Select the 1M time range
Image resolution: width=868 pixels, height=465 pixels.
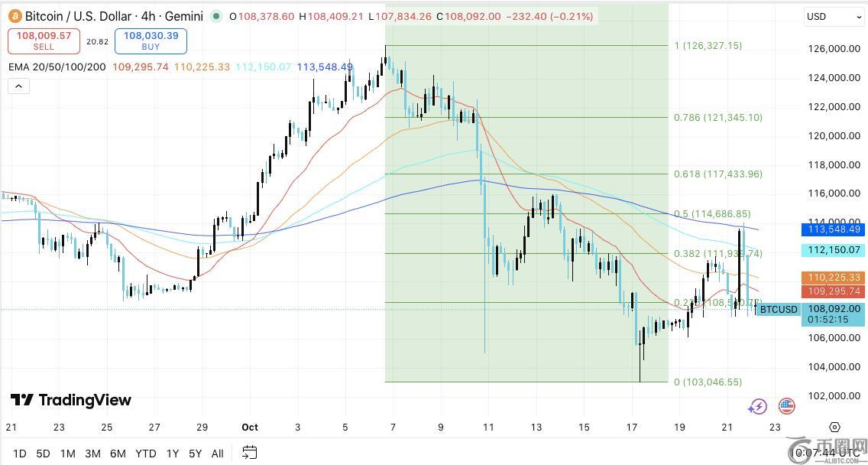(67, 454)
